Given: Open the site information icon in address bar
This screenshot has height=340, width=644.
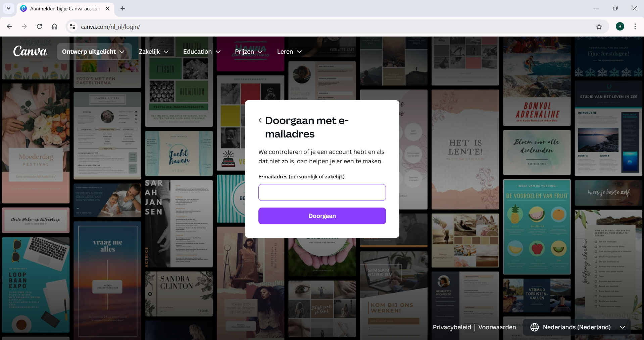Looking at the screenshot, I should [72, 26].
